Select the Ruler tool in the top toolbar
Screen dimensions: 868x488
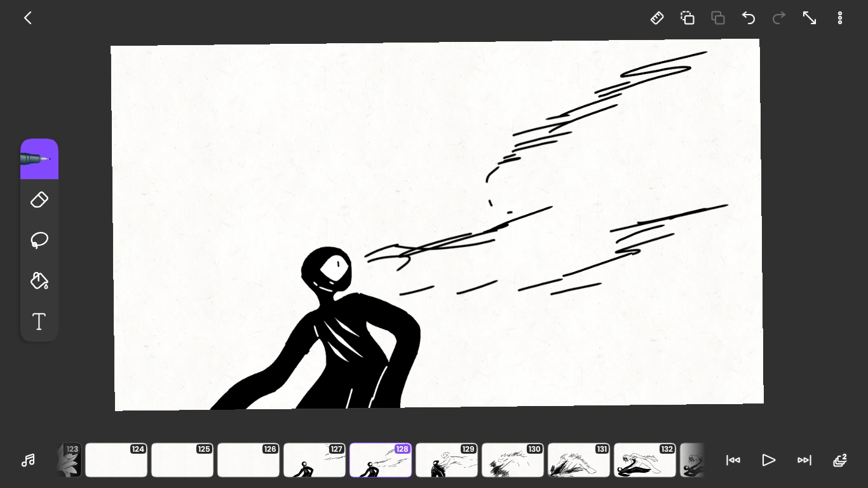point(657,18)
